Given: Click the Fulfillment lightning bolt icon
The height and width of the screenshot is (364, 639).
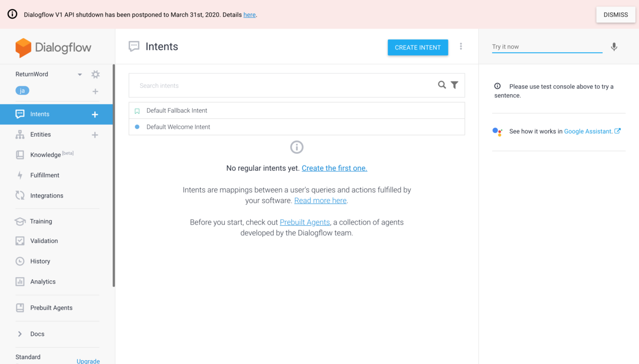Looking at the screenshot, I should 20,175.
